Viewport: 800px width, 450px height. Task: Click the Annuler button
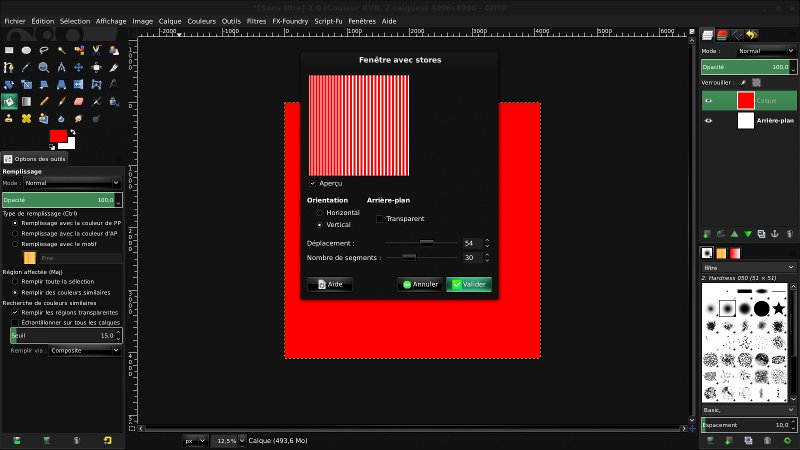pos(420,285)
